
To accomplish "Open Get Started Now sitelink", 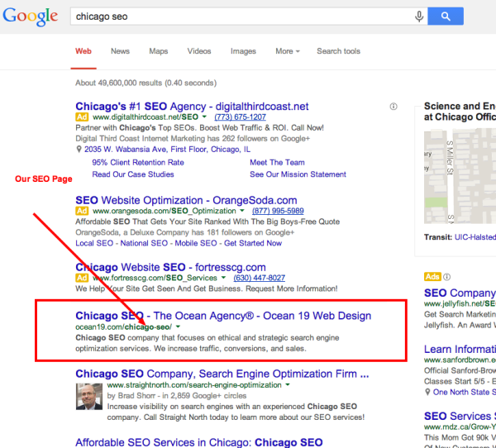I will [253, 243].
